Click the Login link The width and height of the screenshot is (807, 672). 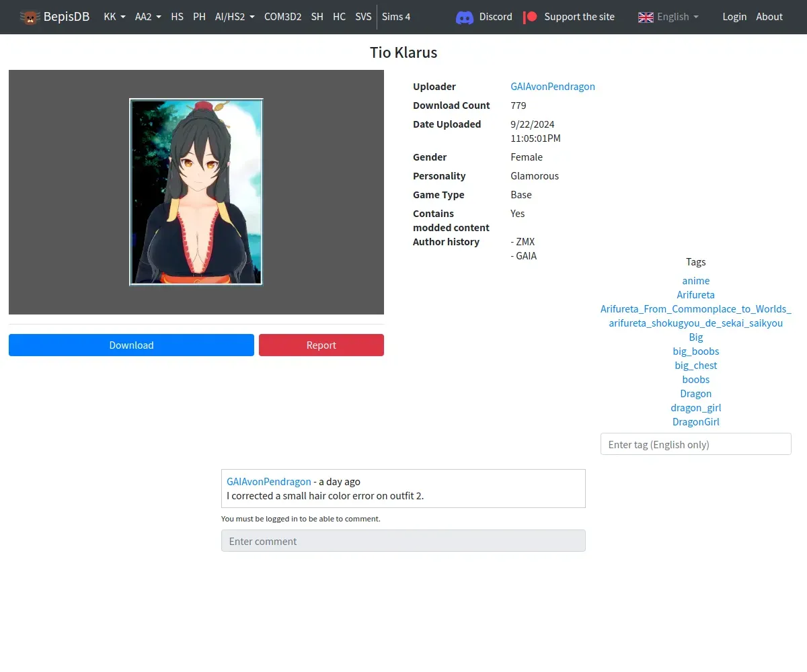734,17
